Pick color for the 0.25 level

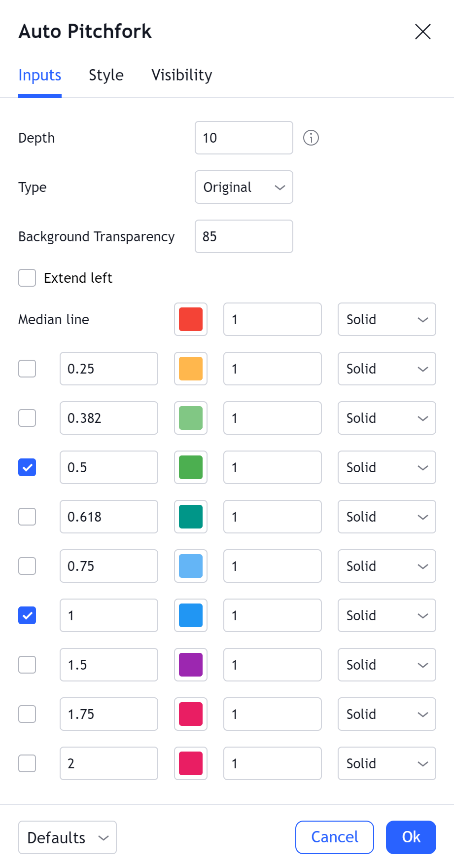tap(191, 369)
